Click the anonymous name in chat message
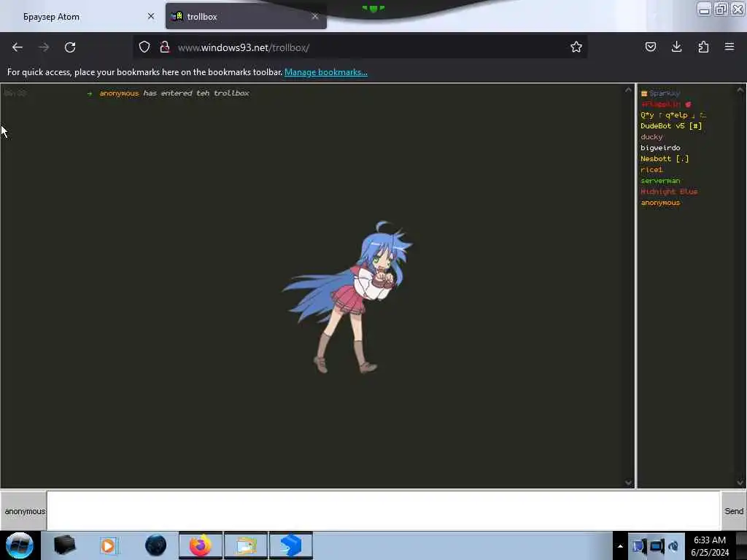This screenshot has height=560, width=747. (x=119, y=93)
